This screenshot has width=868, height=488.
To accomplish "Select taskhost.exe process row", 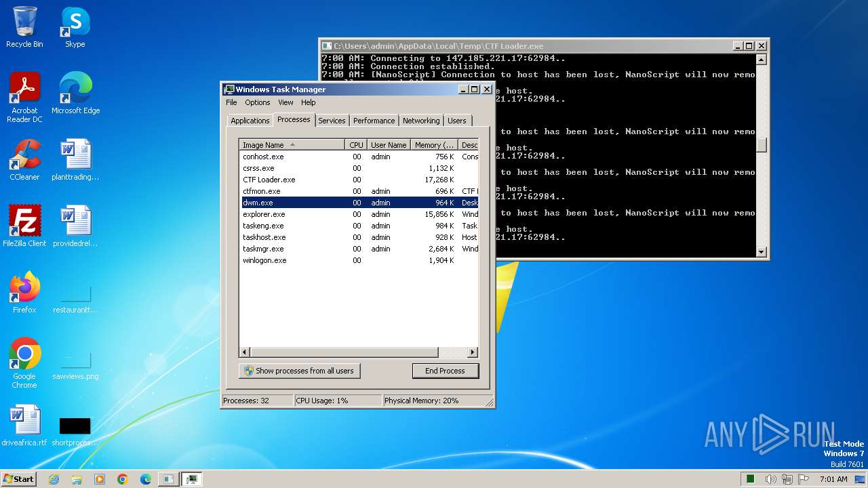I will click(x=359, y=237).
